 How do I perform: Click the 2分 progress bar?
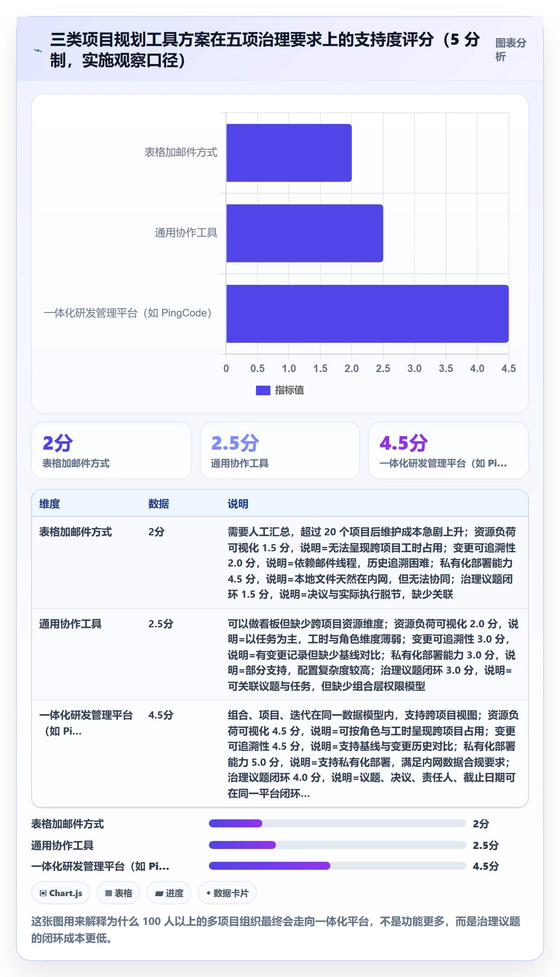pyautogui.click(x=337, y=823)
